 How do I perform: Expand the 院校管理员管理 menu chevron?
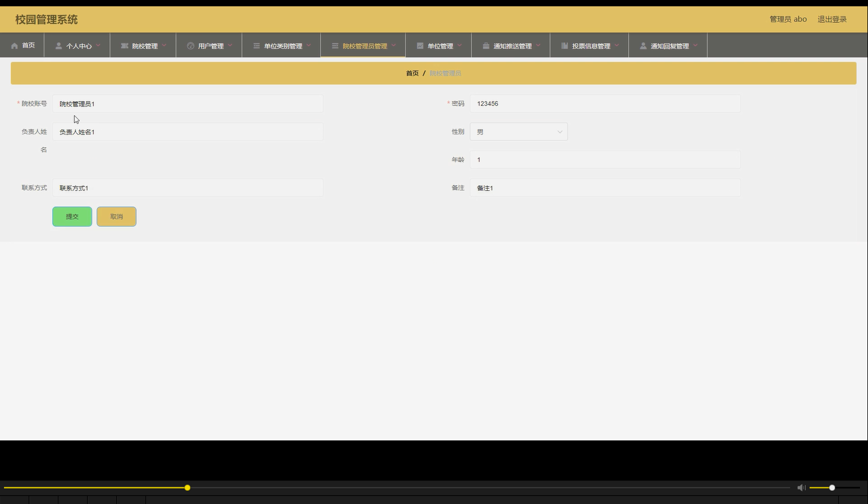point(394,45)
